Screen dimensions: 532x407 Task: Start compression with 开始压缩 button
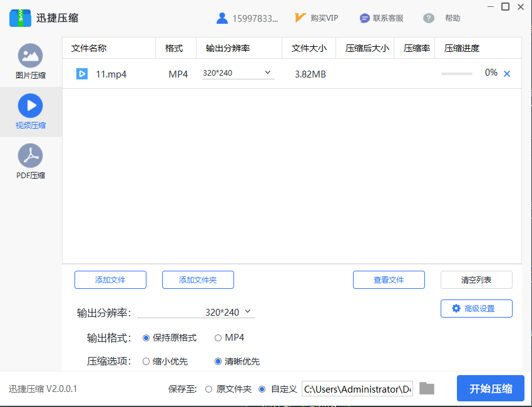pyautogui.click(x=491, y=388)
